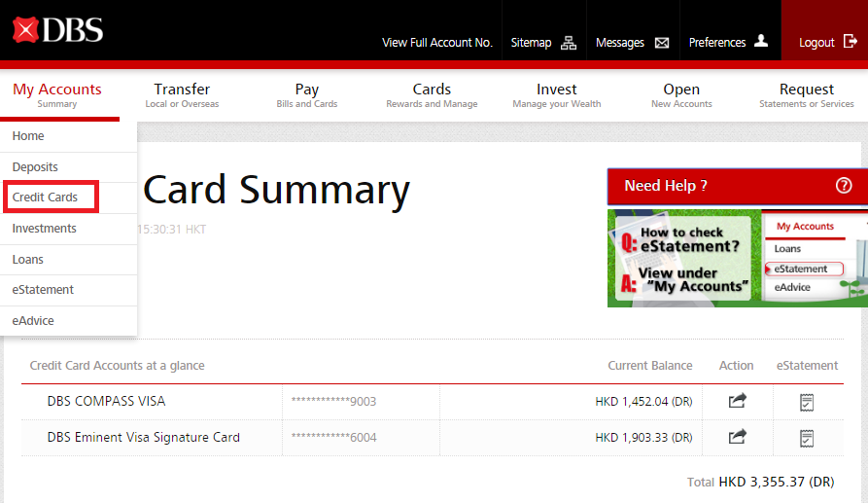Click the Preferences user icon

761,41
